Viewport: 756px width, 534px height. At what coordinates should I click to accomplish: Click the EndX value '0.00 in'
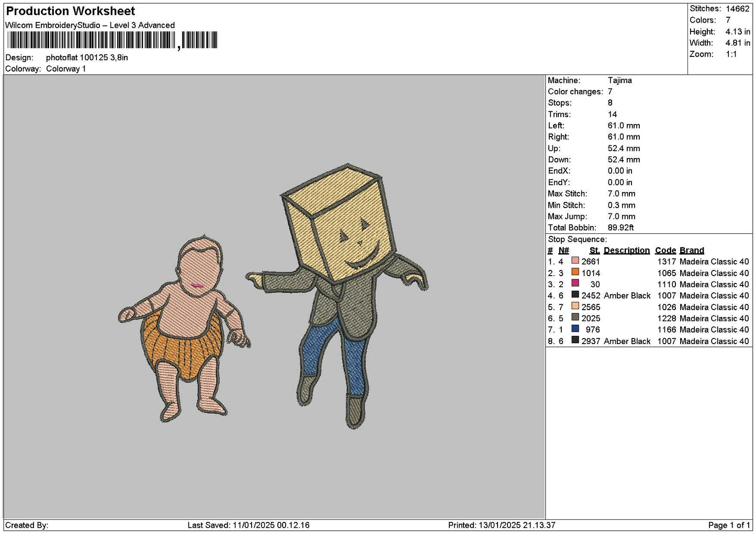620,171
